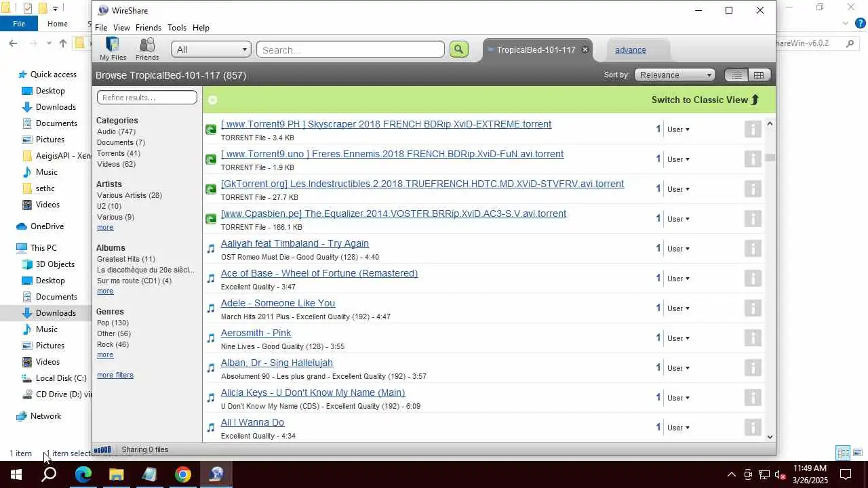The image size is (868, 488).
Task: Show info for Adele Someone Like You
Action: [753, 308]
